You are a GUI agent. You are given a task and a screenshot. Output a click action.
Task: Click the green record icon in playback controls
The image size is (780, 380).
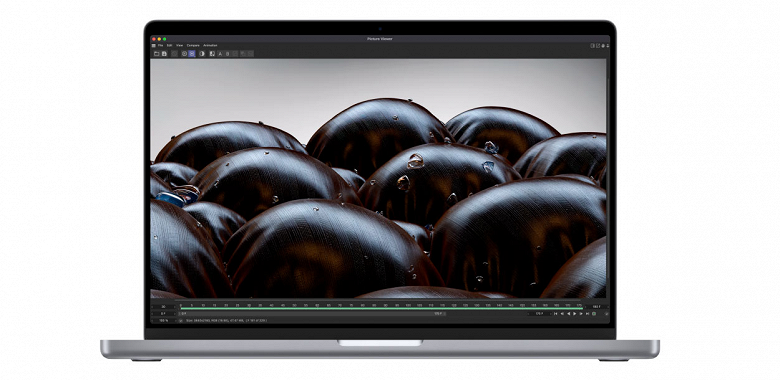click(594, 314)
